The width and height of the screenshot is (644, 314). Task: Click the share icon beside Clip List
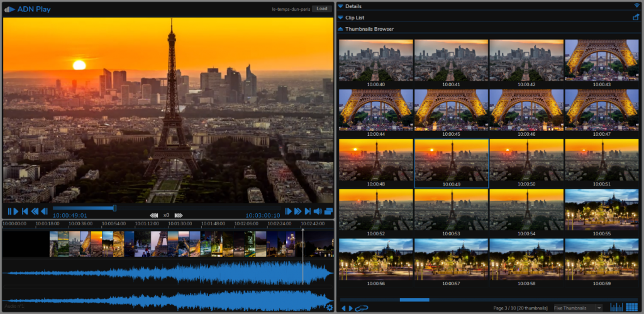pyautogui.click(x=635, y=18)
